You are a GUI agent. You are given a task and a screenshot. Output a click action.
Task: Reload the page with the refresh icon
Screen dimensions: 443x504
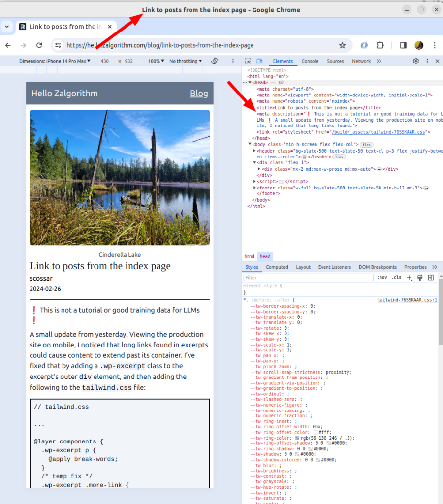coord(39,45)
